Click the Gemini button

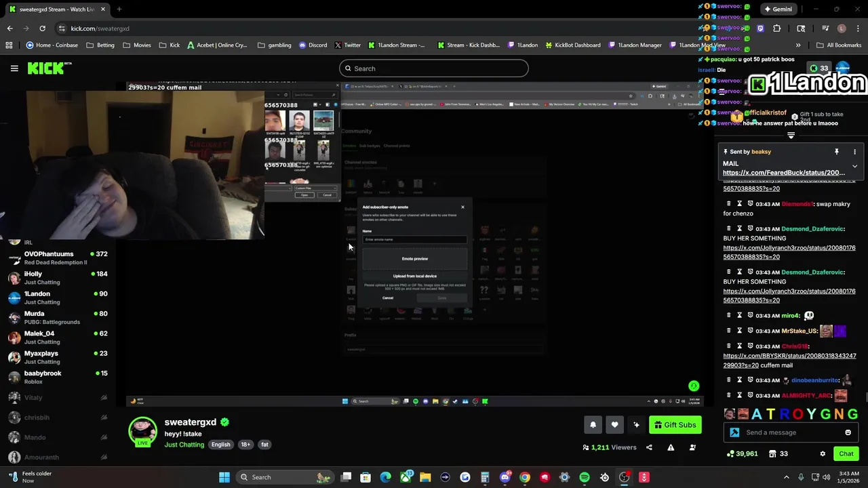pos(777,9)
